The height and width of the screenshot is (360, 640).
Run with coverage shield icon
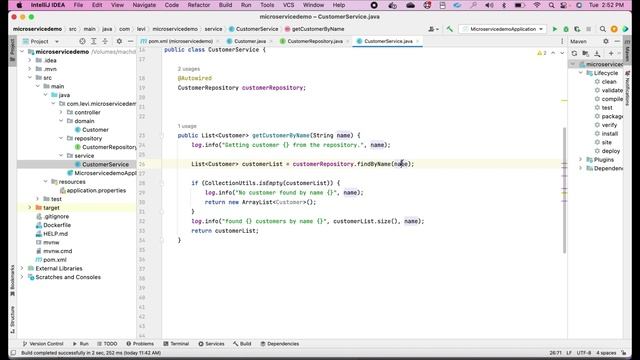coord(577,29)
